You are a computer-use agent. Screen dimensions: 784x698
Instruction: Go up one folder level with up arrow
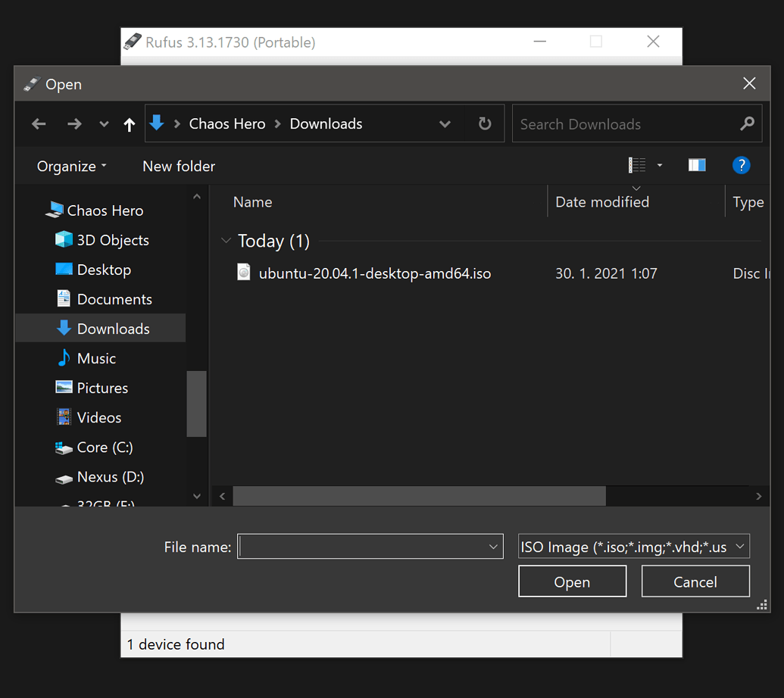pyautogui.click(x=129, y=123)
